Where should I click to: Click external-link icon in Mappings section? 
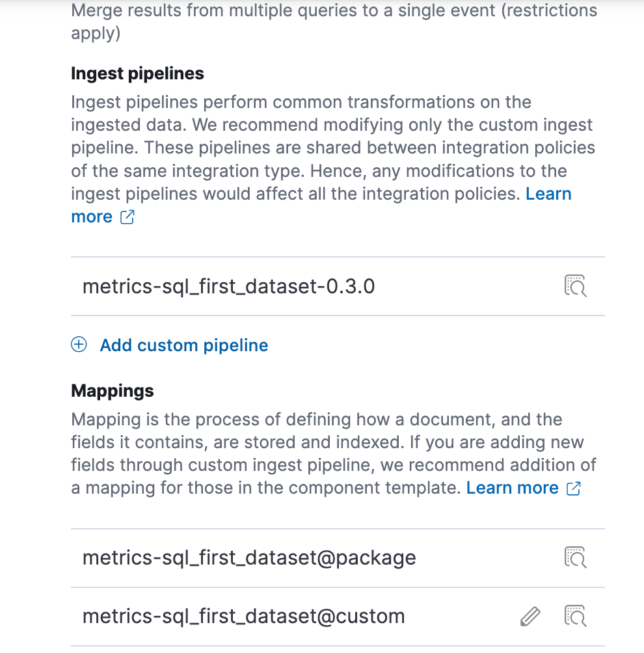pos(574,488)
